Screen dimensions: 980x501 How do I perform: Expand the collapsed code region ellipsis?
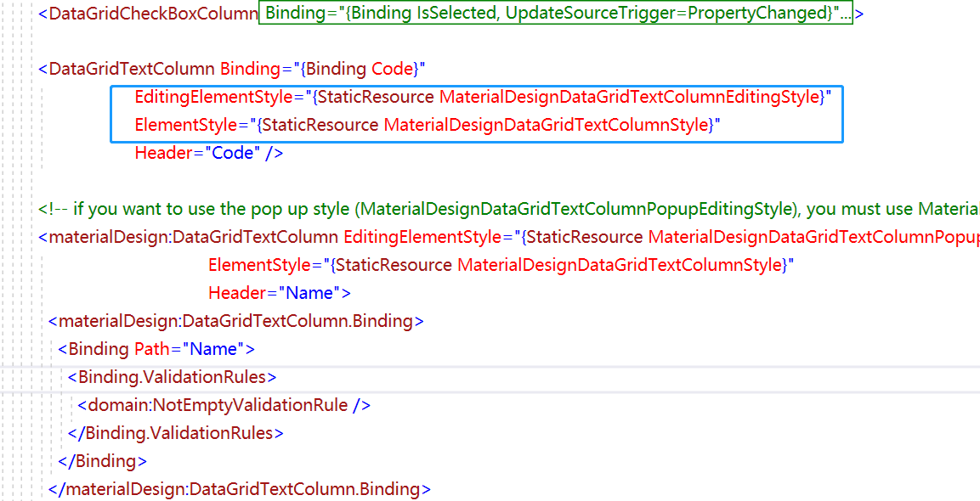[x=846, y=14]
